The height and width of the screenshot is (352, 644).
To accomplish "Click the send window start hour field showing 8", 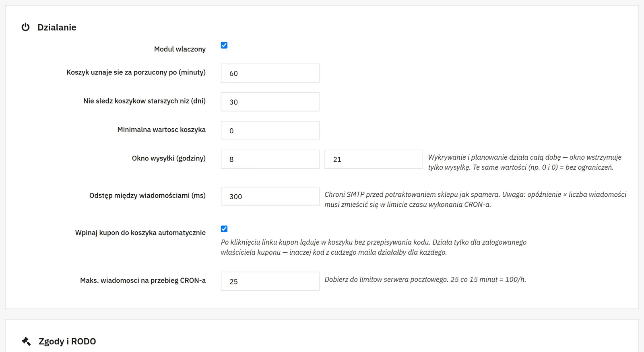I will coord(270,159).
